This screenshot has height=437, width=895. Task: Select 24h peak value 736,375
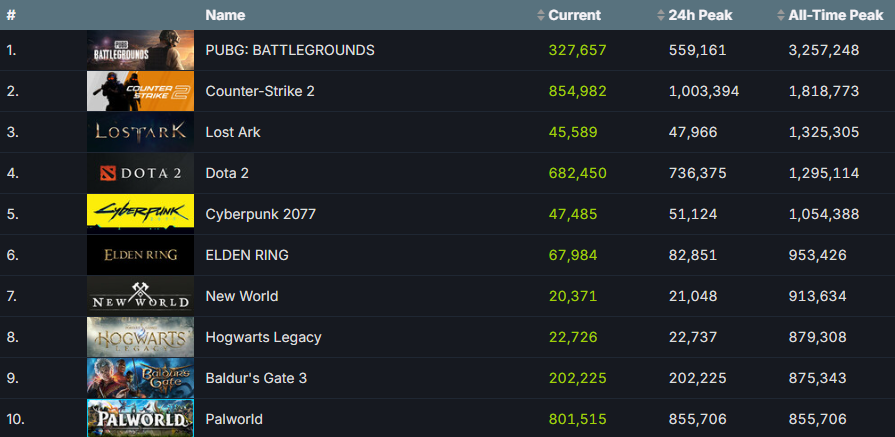pyautogui.click(x=698, y=173)
